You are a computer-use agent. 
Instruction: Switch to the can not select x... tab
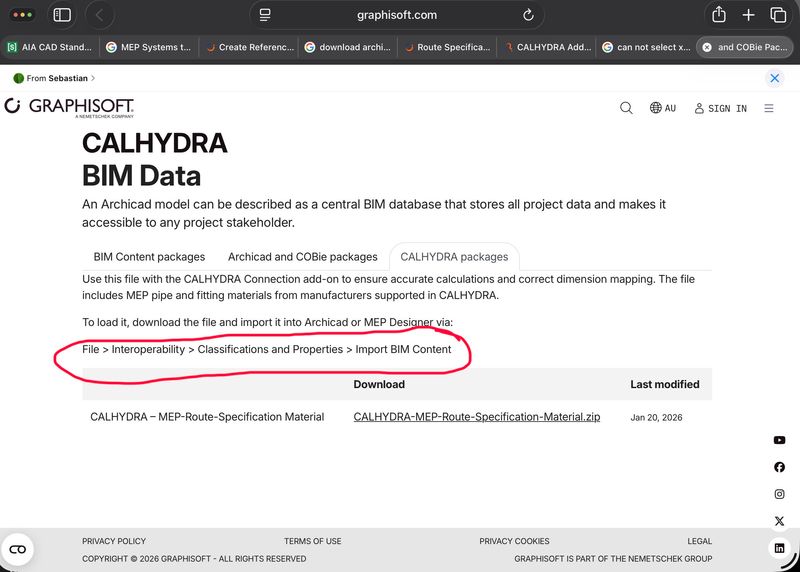[646, 47]
